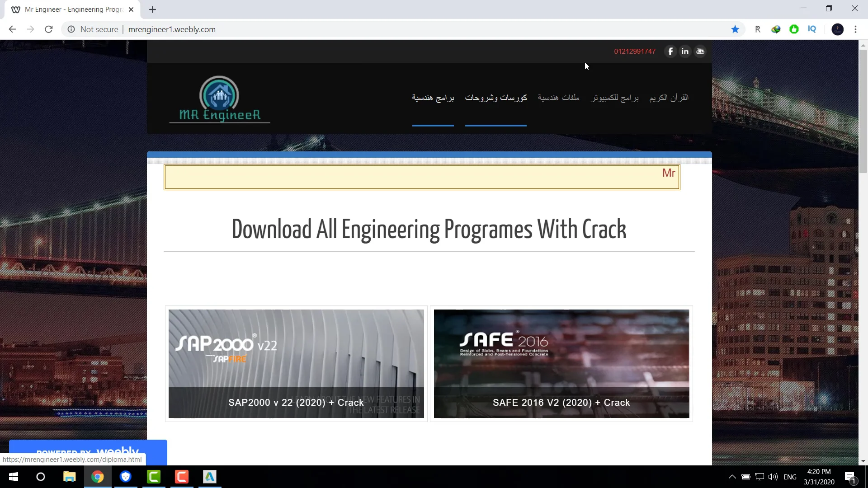
Task: Click page vertical scrollbar thumb
Action: coord(863,111)
